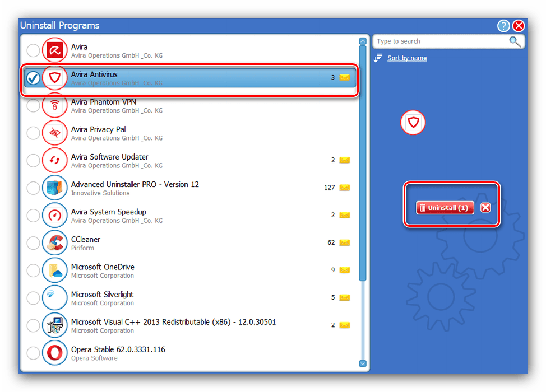Click the Microsoft OneDrive folder icon
This screenshot has height=392, width=546.
(x=54, y=270)
